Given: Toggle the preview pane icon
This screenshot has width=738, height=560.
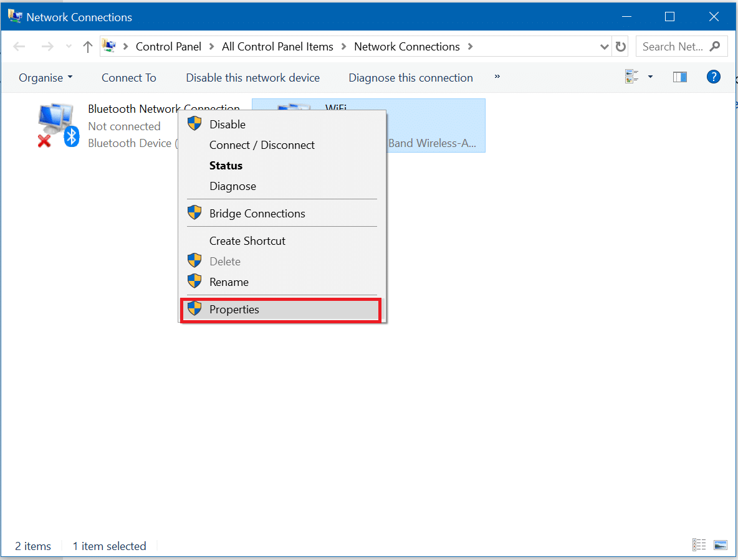Looking at the screenshot, I should pyautogui.click(x=680, y=77).
